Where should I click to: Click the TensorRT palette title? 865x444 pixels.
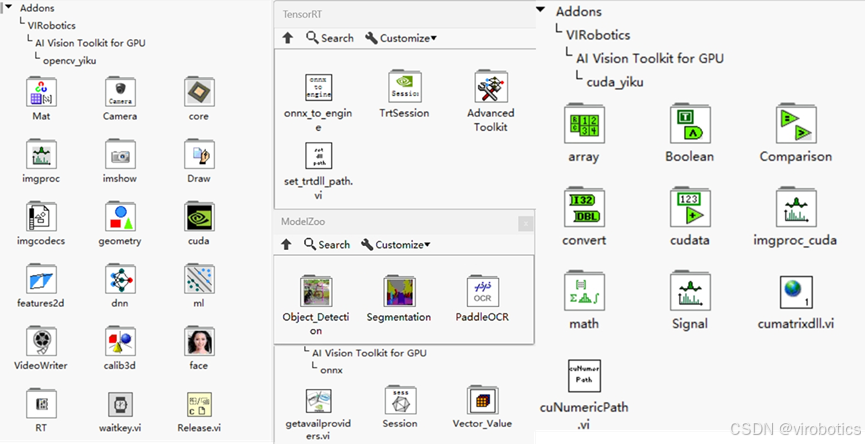click(x=301, y=14)
